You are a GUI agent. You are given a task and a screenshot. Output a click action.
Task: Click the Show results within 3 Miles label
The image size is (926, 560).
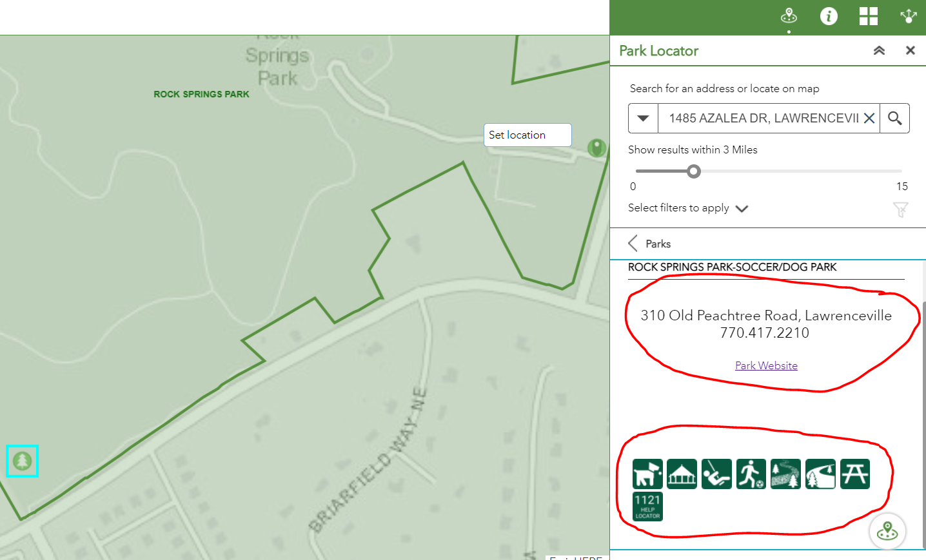point(693,150)
